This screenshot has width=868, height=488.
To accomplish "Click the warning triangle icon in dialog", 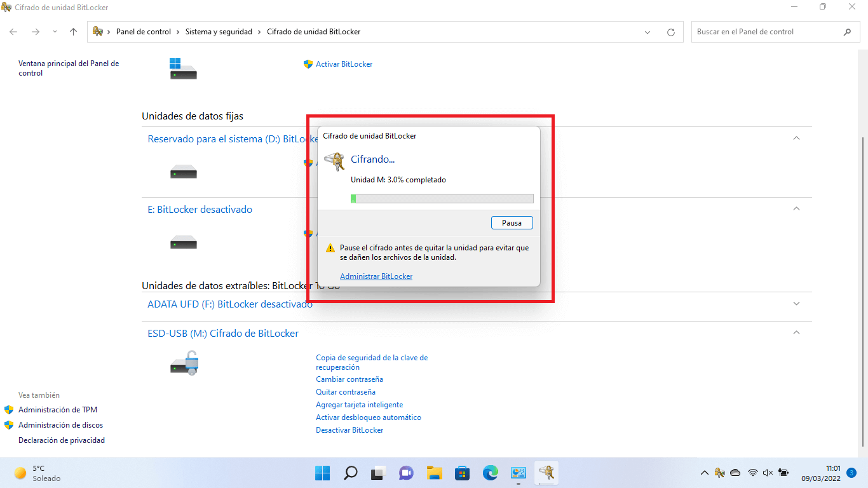I will tap(330, 248).
